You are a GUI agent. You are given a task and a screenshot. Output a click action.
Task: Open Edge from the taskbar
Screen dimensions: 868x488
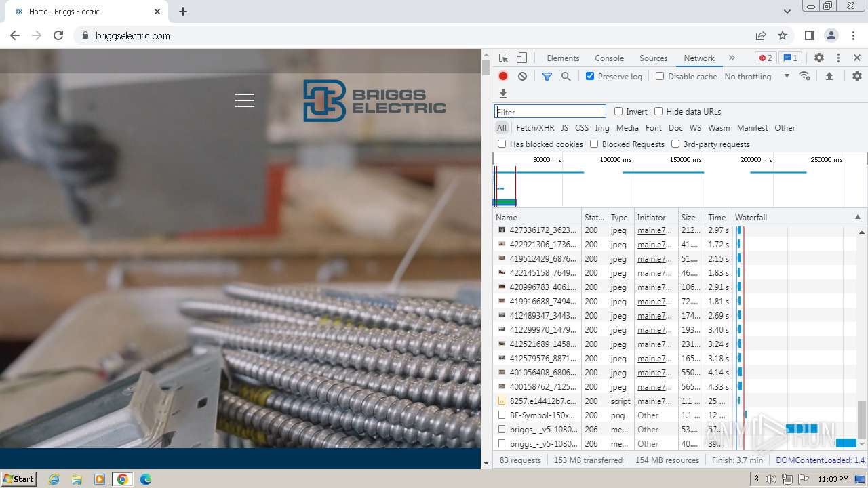(145, 479)
